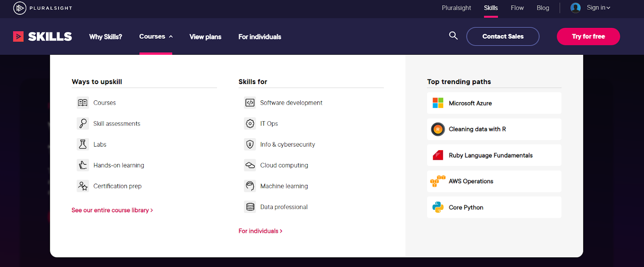This screenshot has height=267, width=644.
Task: Click the Ruby Language Fundamentals icon
Action: point(438,155)
